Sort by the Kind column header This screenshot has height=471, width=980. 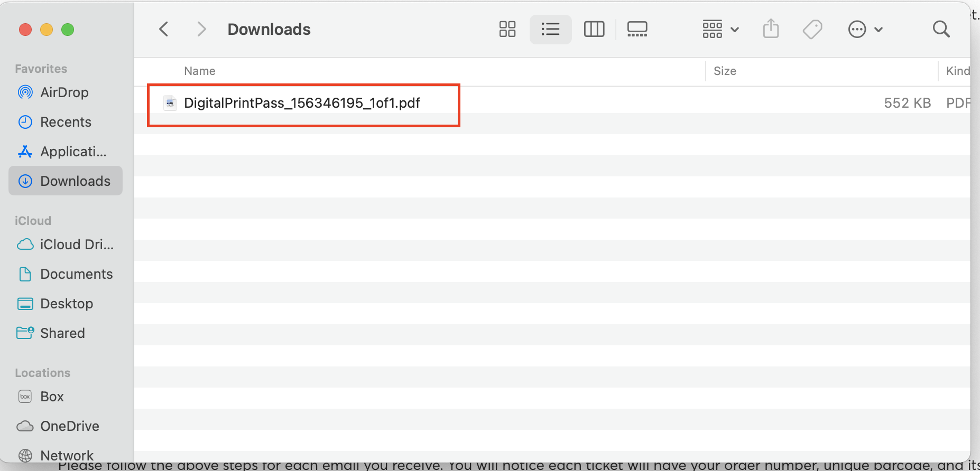(958, 71)
